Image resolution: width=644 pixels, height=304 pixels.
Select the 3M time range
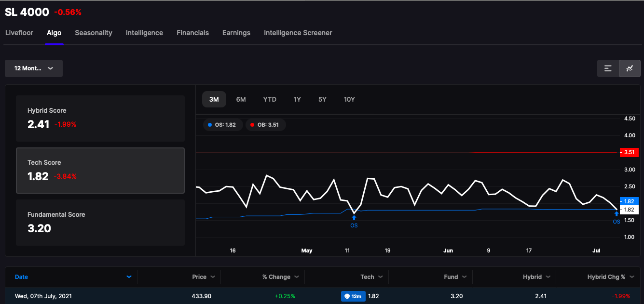(x=214, y=99)
